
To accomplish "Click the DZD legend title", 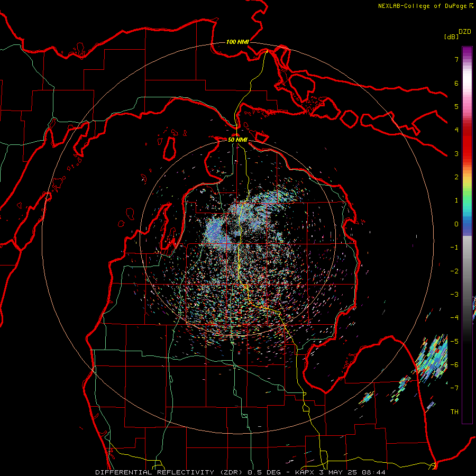I will point(465,32).
